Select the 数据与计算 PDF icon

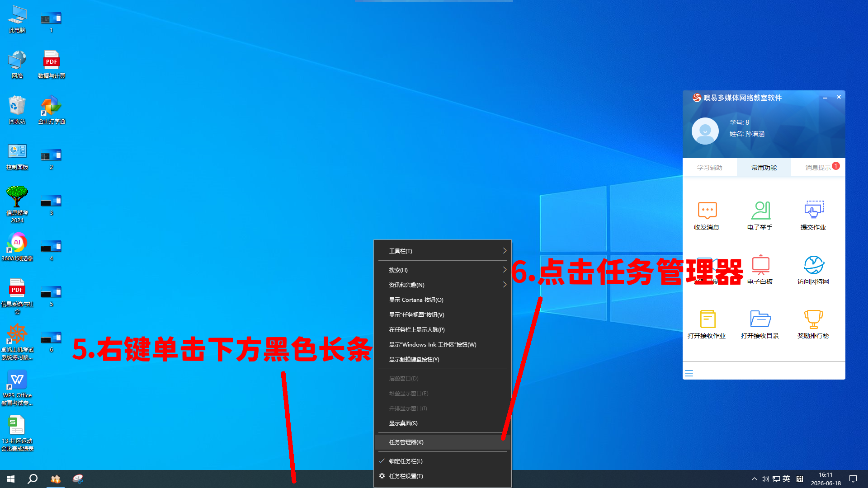click(52, 65)
